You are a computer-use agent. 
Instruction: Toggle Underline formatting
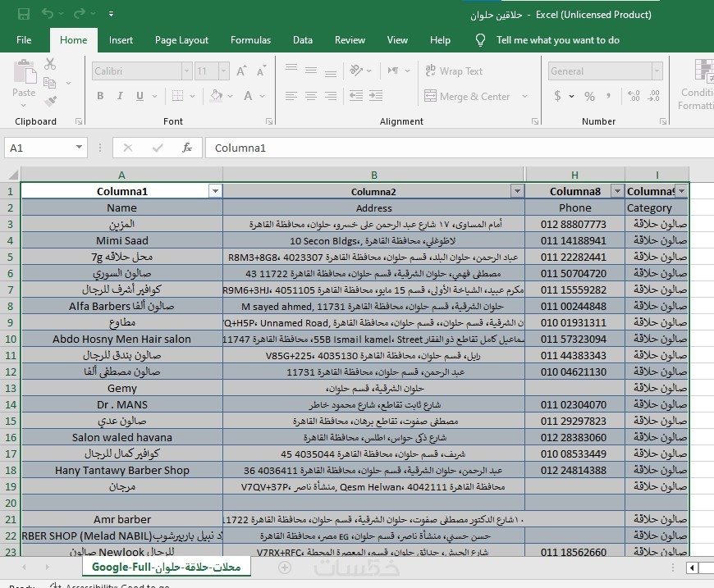[x=140, y=96]
